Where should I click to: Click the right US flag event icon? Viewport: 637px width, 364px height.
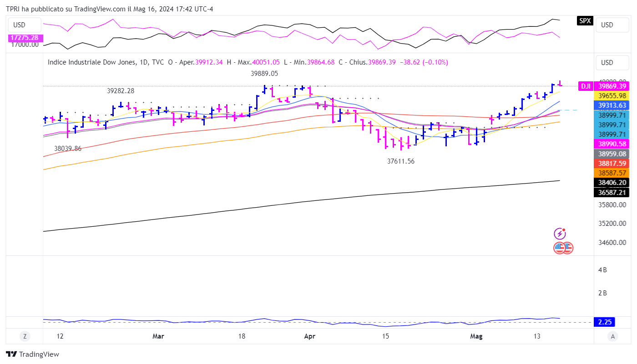567,248
